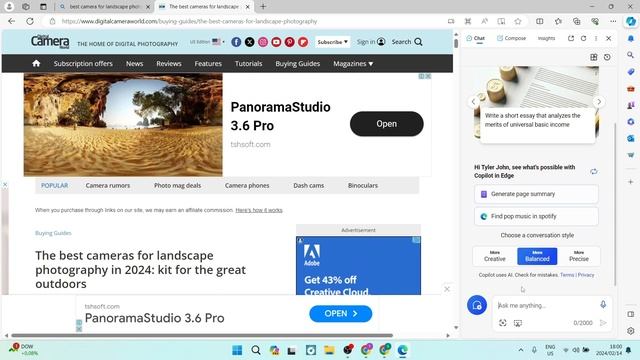This screenshot has height=360, width=640.
Task: Click the site Search magnifier icon
Action: 418,42
